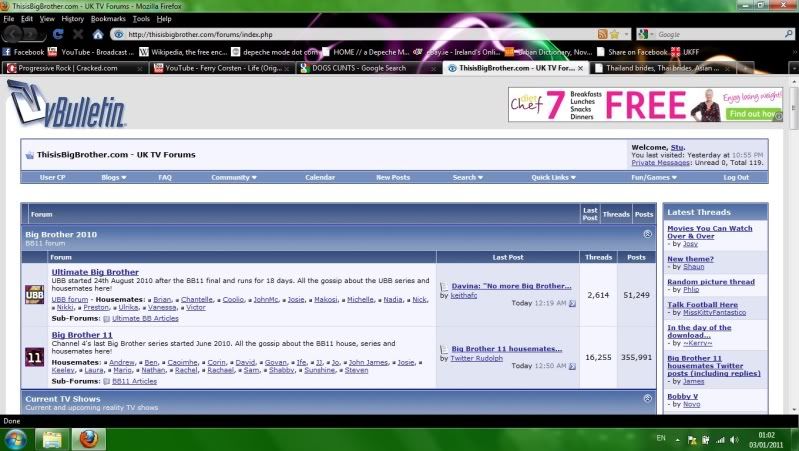Open the Quick Links dropdown
The width and height of the screenshot is (799, 451).
[553, 177]
